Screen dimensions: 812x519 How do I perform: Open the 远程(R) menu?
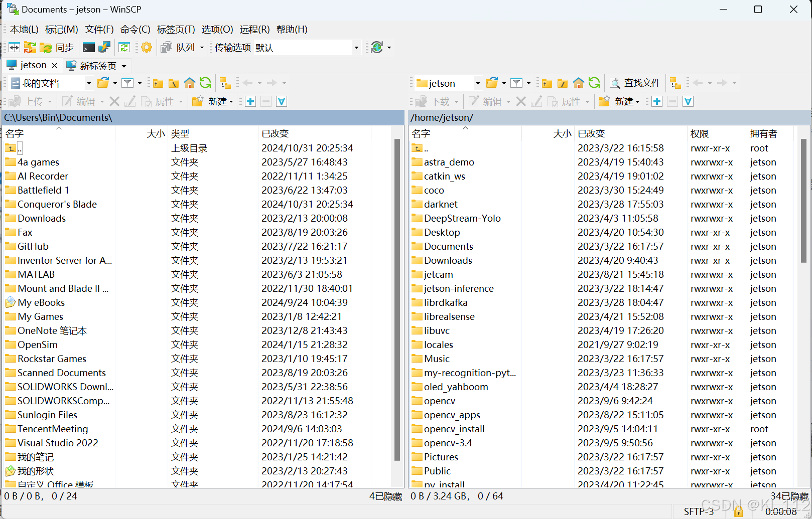coord(254,30)
